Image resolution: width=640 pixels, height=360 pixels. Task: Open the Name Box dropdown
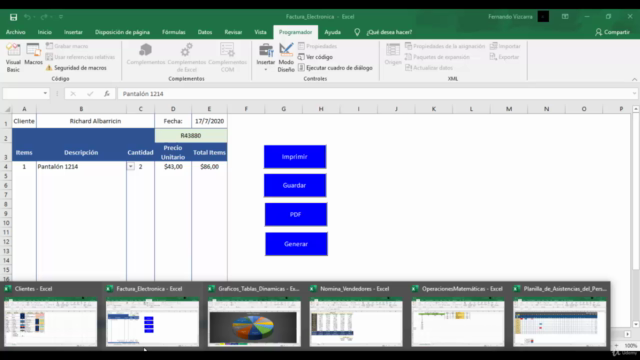click(x=45, y=93)
